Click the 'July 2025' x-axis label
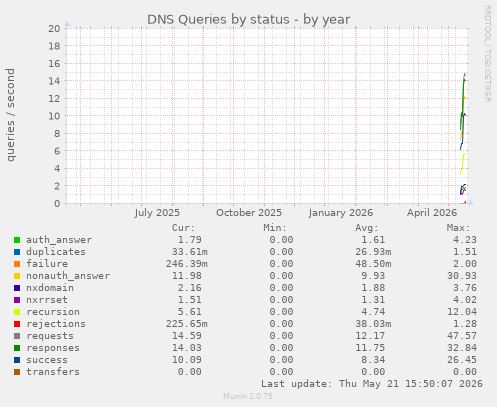The height and width of the screenshot is (407, 497). pyautogui.click(x=157, y=213)
